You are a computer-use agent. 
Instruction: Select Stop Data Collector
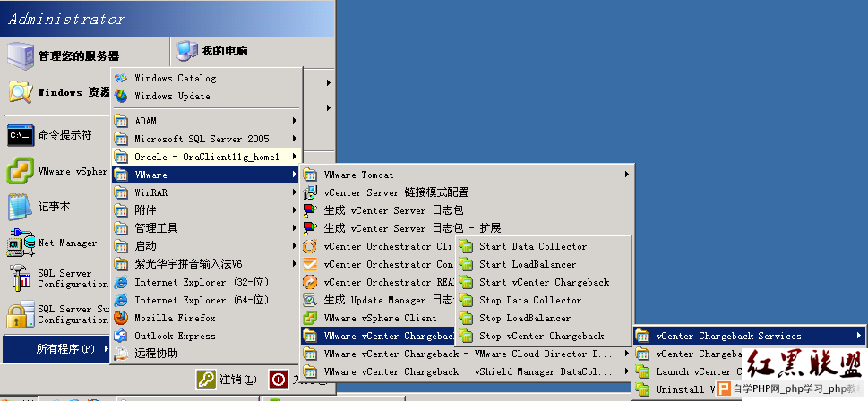tap(544, 300)
